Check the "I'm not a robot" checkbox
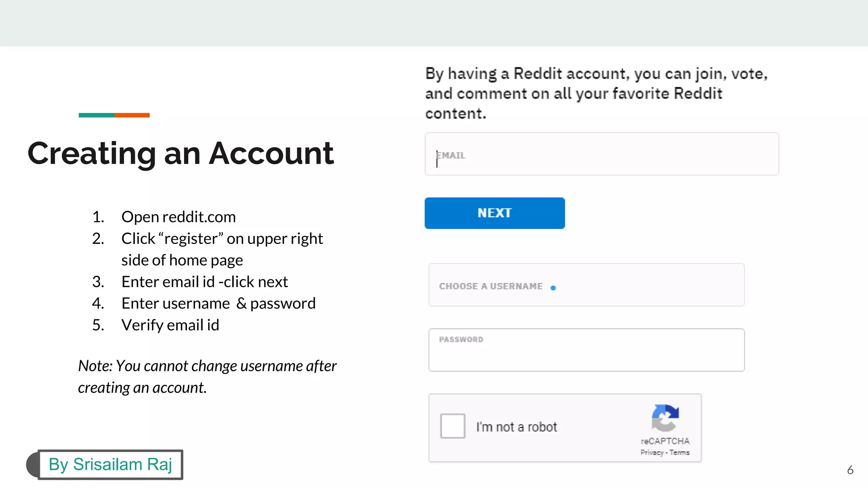Screen dimensions: 868x488 coord(452,426)
